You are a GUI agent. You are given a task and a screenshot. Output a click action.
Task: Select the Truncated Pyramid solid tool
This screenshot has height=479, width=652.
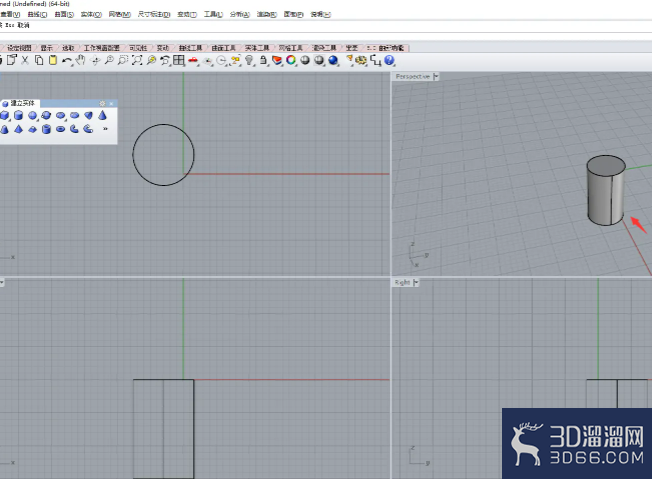(32, 129)
